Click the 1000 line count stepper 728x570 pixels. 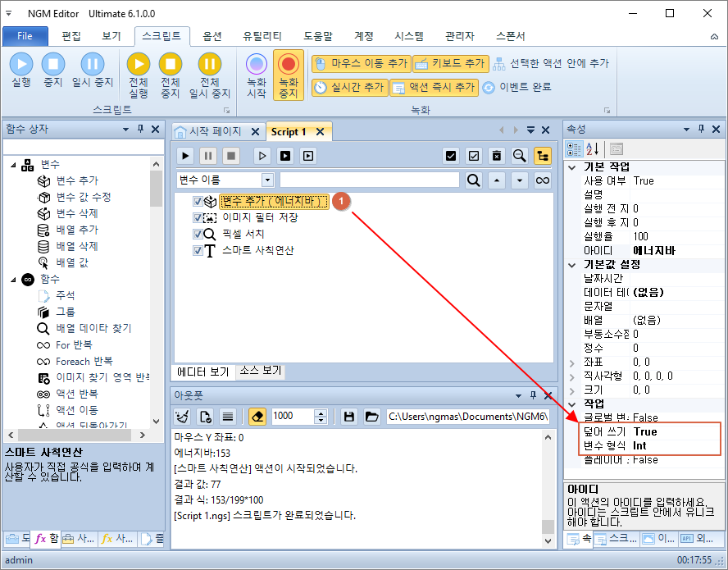coord(321,417)
